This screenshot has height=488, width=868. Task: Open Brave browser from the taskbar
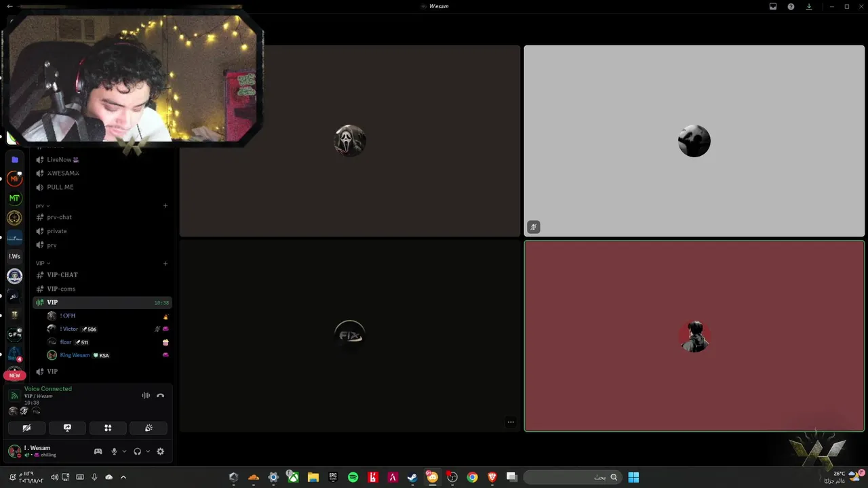492,477
